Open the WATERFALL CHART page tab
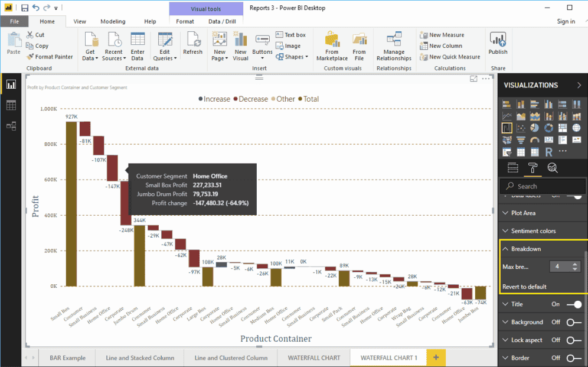Screen dimensions: 588x367 click(x=314, y=358)
